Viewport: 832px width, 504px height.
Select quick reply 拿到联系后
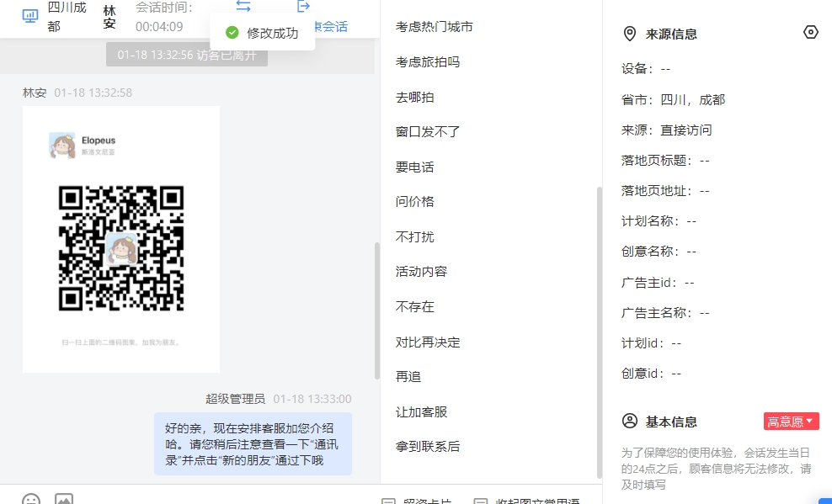(428, 447)
